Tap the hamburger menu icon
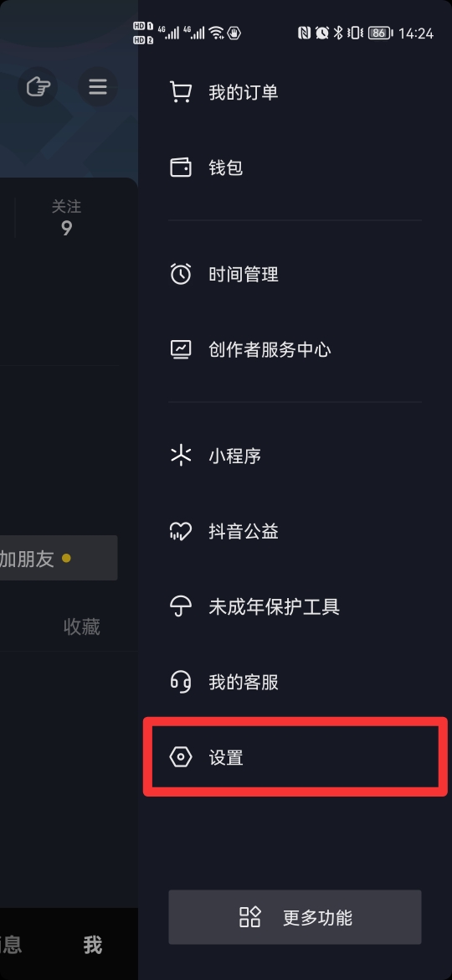This screenshot has width=452, height=980. coord(97,86)
